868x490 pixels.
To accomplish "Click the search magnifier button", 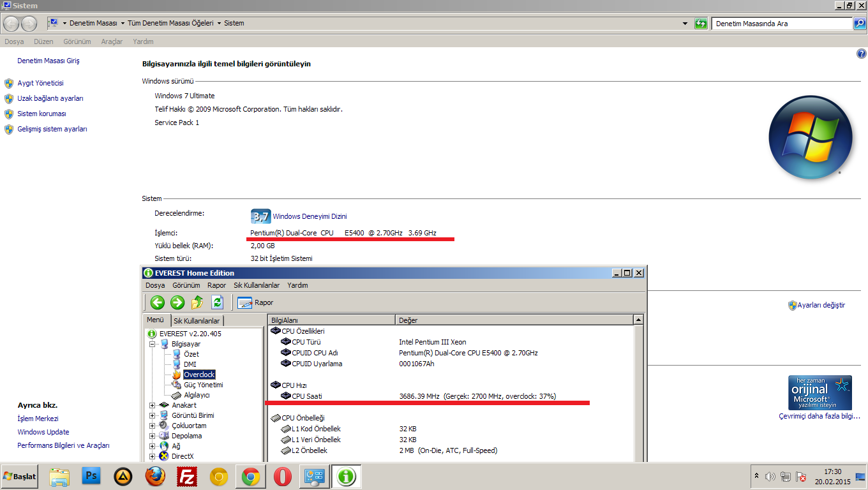I will pyautogui.click(x=859, y=24).
